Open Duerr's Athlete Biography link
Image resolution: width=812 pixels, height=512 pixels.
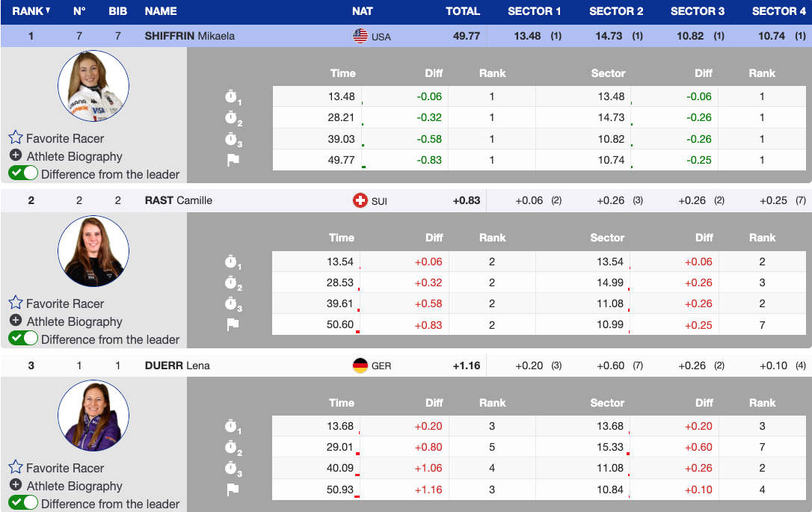click(x=74, y=486)
